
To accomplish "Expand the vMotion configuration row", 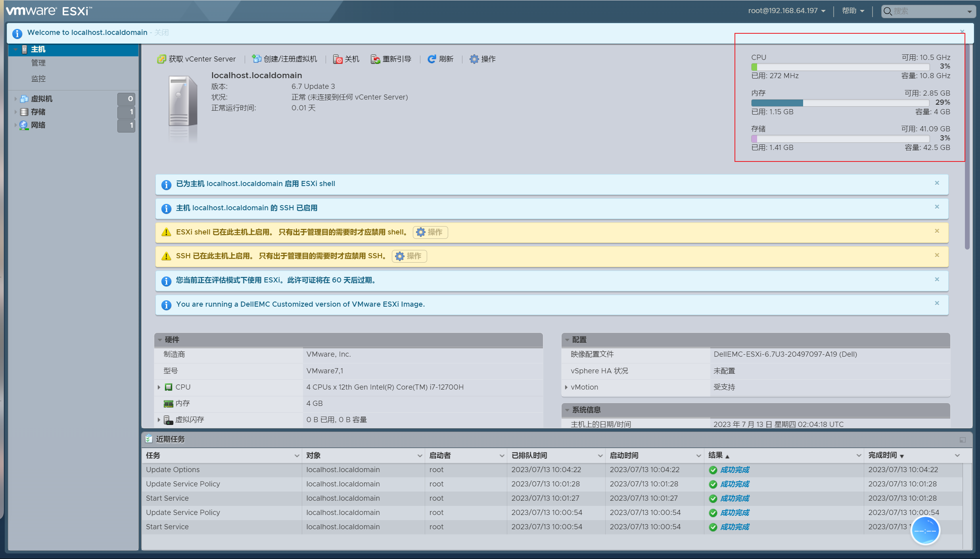I will pyautogui.click(x=566, y=387).
